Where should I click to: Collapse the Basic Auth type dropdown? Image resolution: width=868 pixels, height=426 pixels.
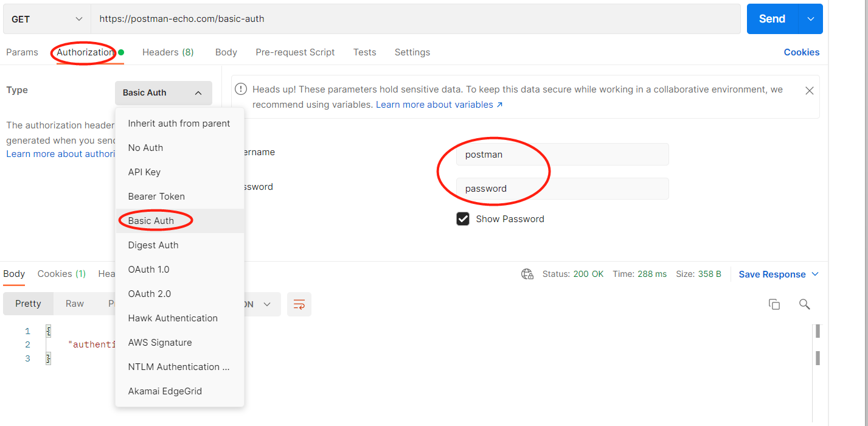[x=164, y=93]
